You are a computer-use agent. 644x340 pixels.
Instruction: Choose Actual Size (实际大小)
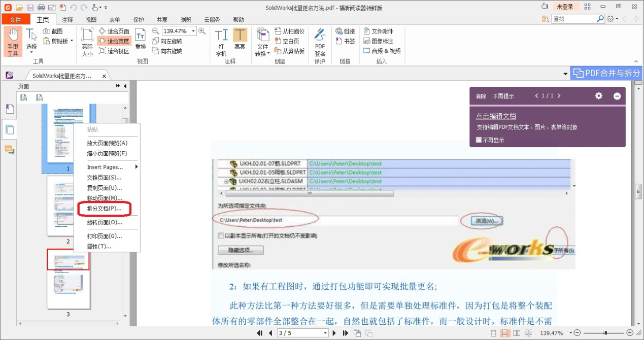pos(87,42)
